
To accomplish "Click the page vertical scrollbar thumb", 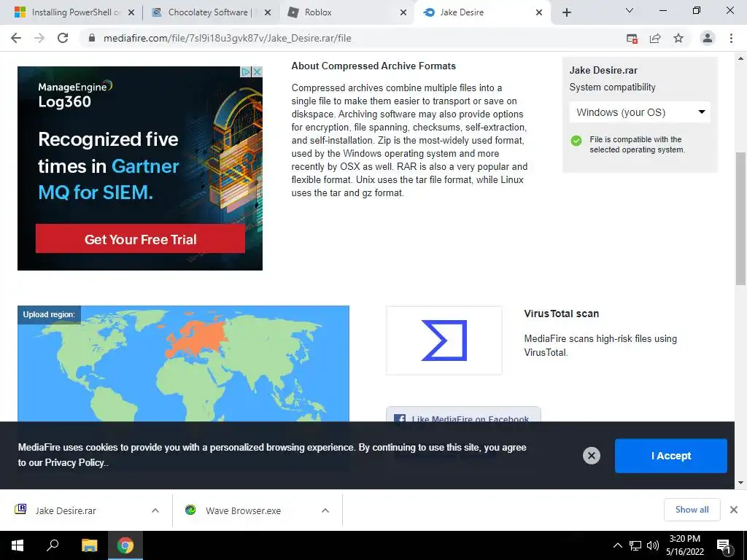I will point(740,218).
